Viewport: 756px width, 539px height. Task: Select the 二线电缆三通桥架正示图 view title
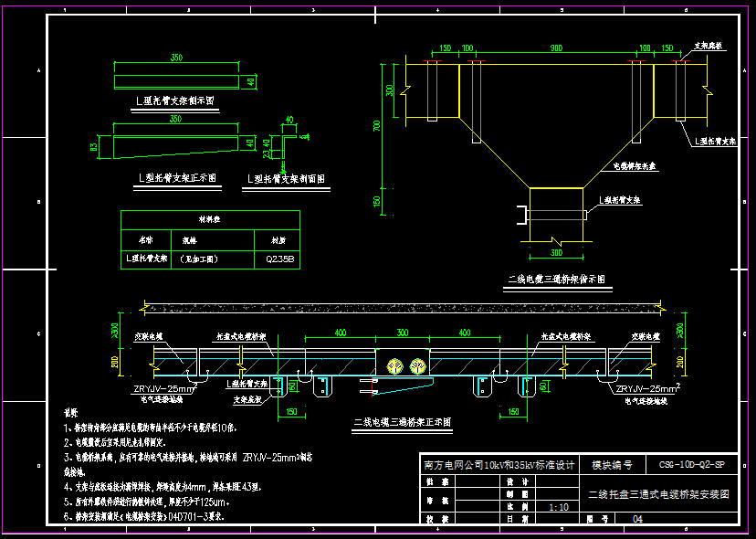(x=403, y=422)
